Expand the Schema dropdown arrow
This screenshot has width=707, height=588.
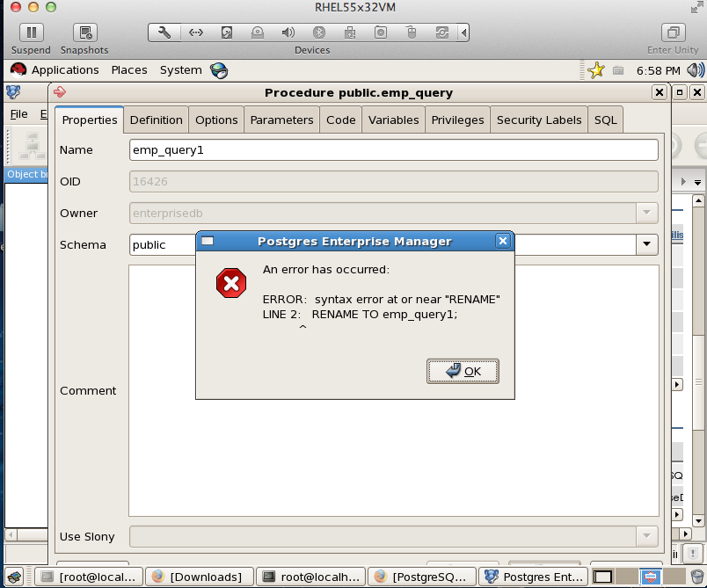(647, 245)
